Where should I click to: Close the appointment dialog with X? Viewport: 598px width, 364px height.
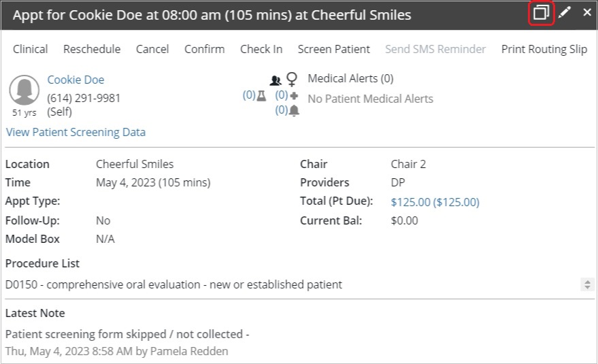click(x=587, y=13)
